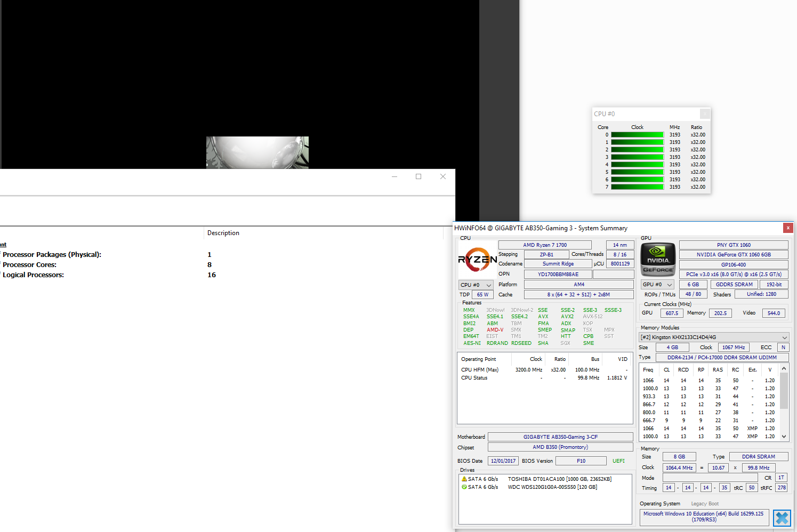The image size is (797, 532).
Task: Click the 8 / 16 Cores/Threads value
Action: pyautogui.click(x=620, y=255)
